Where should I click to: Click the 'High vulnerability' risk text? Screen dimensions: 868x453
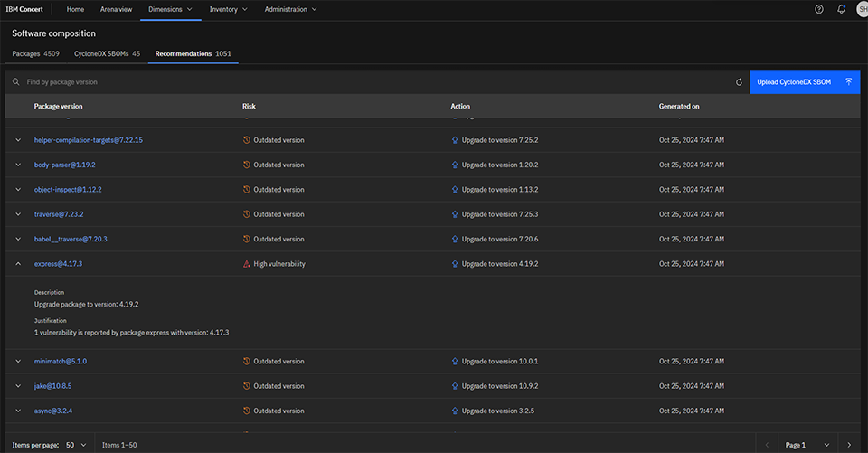click(x=279, y=264)
